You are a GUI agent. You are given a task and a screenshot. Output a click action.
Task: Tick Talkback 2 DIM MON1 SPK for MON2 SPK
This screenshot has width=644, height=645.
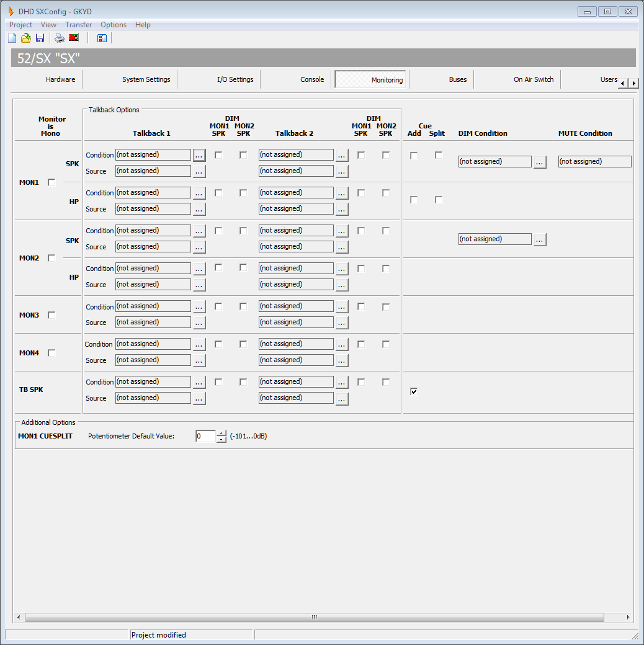pyautogui.click(x=361, y=231)
